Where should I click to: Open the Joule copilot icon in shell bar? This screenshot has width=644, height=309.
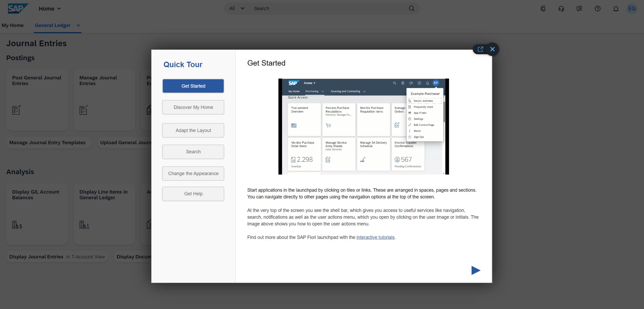(543, 9)
